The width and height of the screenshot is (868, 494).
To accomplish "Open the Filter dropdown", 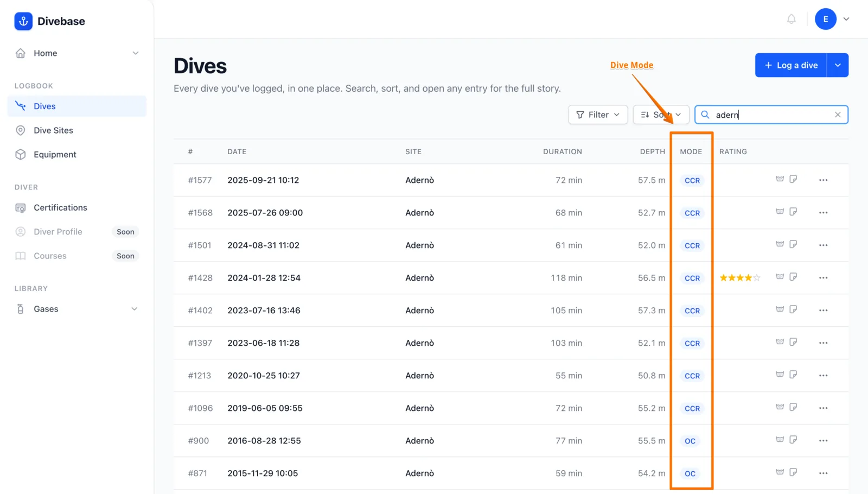I will pos(598,115).
